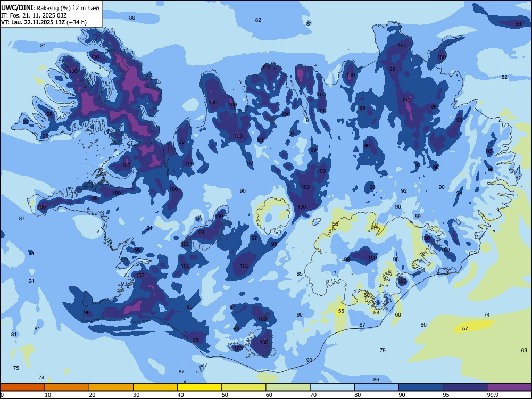532x399 pixels.
Task: Select the bright yellow 40–50 legend swatch
Action: coord(199,387)
